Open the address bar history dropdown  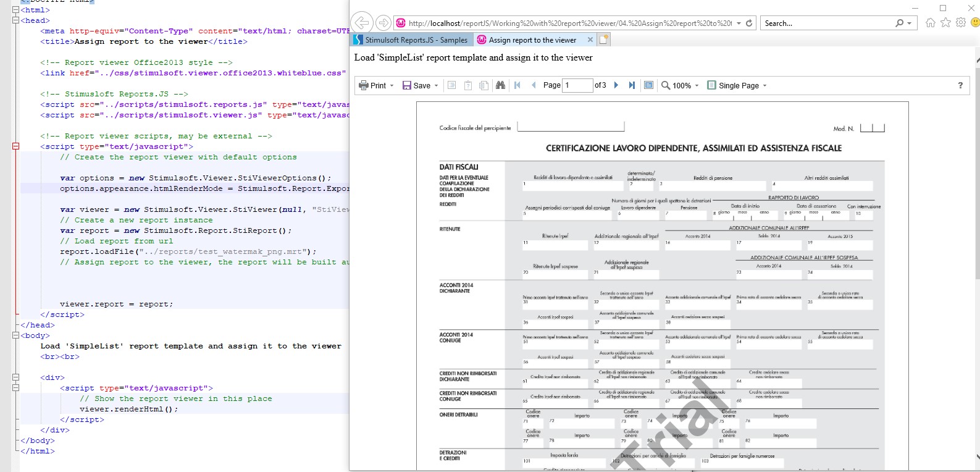coord(739,23)
